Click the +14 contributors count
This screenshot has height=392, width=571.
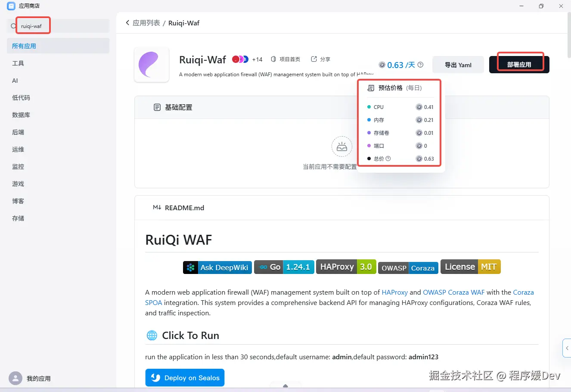[257, 59]
